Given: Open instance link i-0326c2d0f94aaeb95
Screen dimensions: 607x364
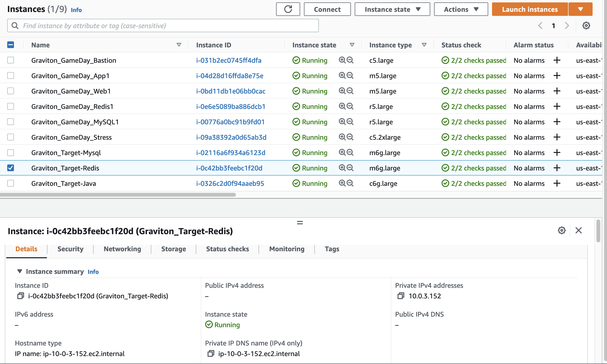Looking at the screenshot, I should point(230,183).
